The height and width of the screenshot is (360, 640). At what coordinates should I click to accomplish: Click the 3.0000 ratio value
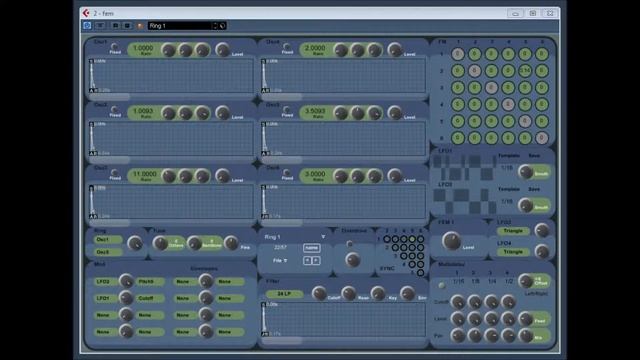[316, 174]
